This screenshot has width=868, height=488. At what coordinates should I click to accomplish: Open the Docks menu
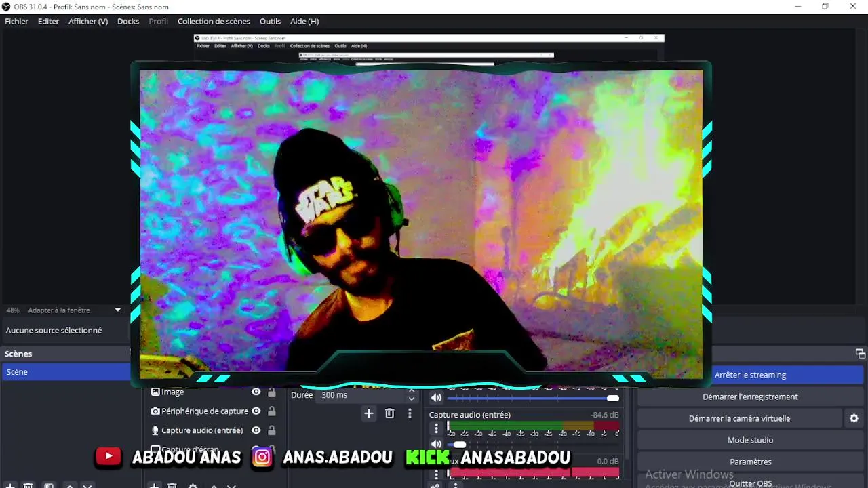coord(128,21)
